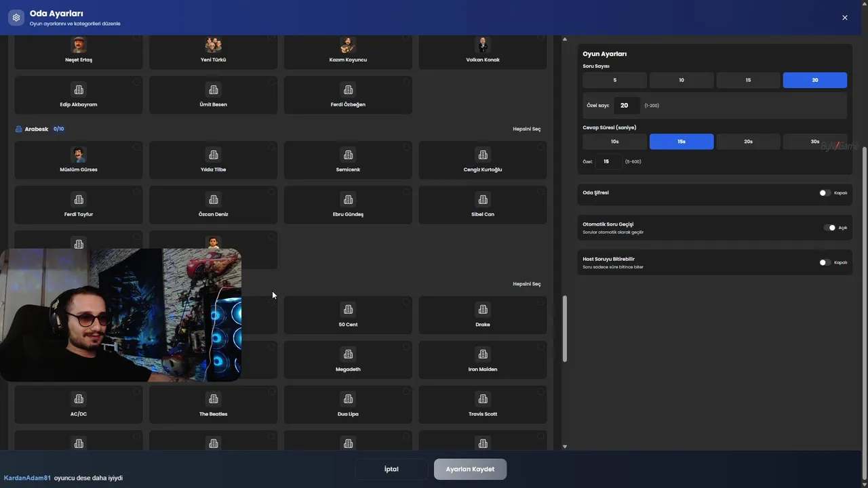The height and width of the screenshot is (488, 868).
Task: Click the İptal button
Action: (x=391, y=469)
